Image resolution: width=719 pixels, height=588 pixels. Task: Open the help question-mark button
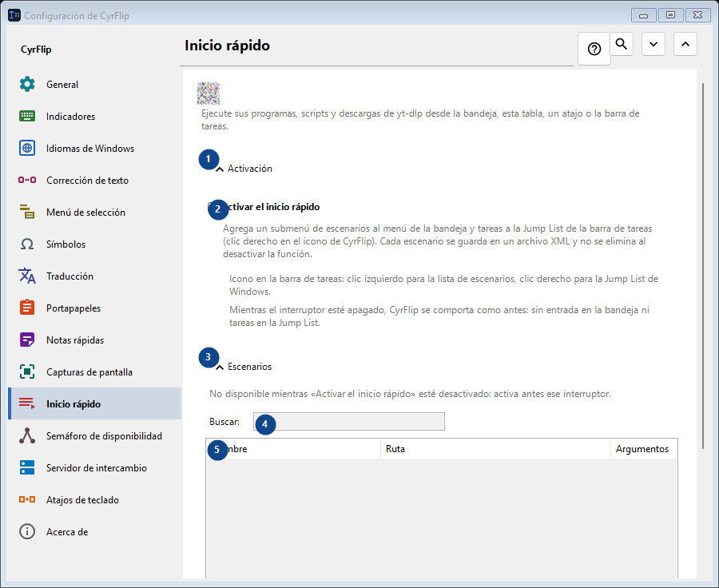pyautogui.click(x=594, y=49)
